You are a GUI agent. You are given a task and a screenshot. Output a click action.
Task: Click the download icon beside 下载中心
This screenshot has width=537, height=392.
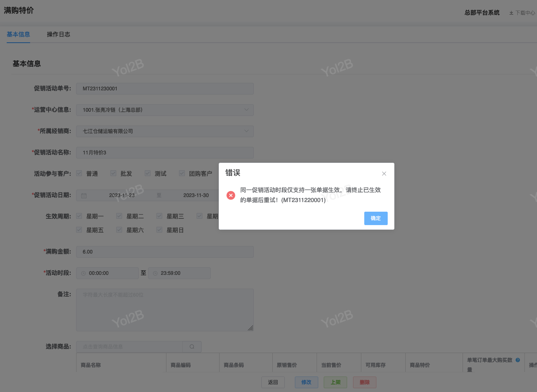[511, 13]
